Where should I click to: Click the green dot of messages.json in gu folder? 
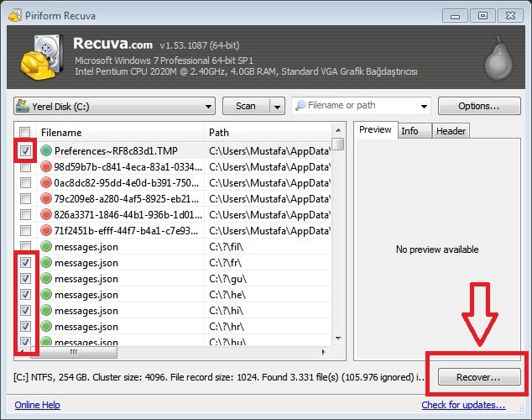tap(46, 278)
